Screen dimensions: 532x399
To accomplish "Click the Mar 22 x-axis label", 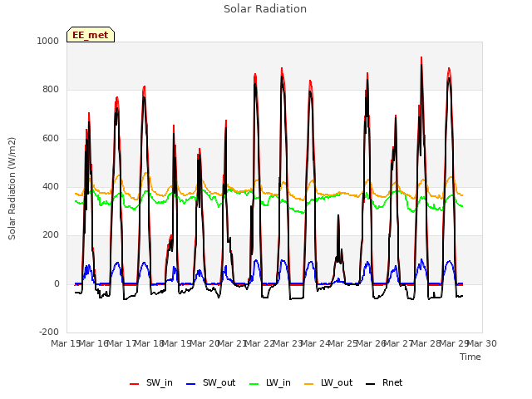I will (x=259, y=343).
